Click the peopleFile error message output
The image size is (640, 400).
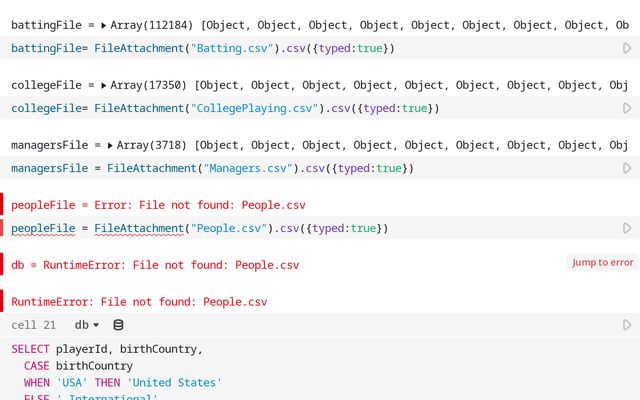tap(158, 205)
